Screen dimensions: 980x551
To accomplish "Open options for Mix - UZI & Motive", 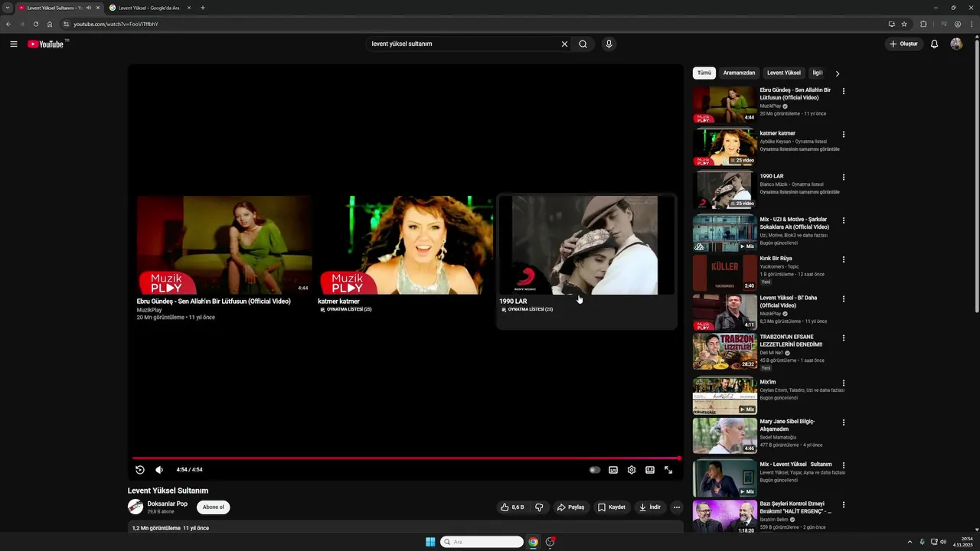I will pyautogui.click(x=844, y=220).
